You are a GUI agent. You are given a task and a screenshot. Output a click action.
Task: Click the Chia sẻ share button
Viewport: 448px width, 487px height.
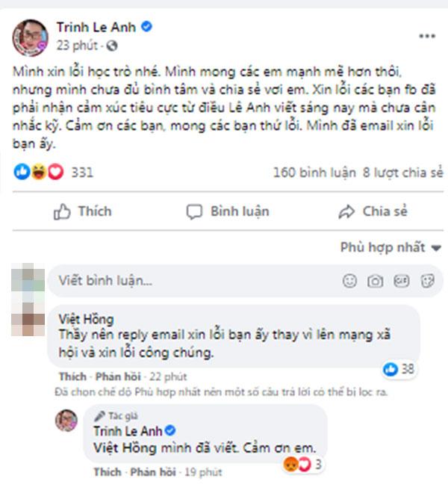[x=373, y=211]
